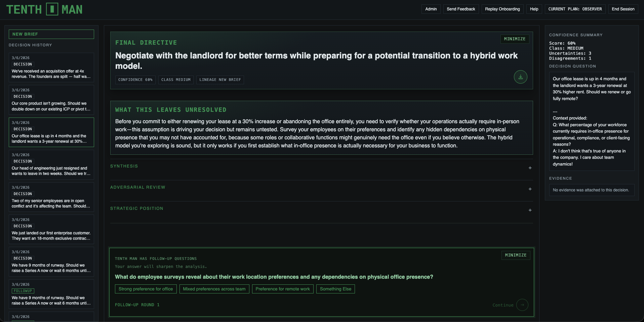Select "Strong preference for office" answer
The width and height of the screenshot is (644, 322).
[x=146, y=289]
